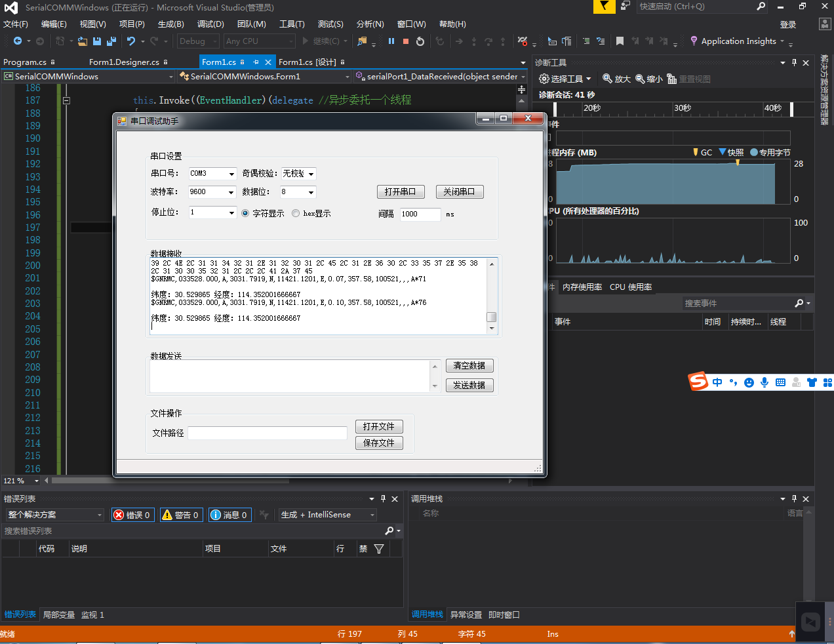This screenshot has height=644, width=834.
Task: Click the feedback icon beside notifications
Action: [x=625, y=6]
